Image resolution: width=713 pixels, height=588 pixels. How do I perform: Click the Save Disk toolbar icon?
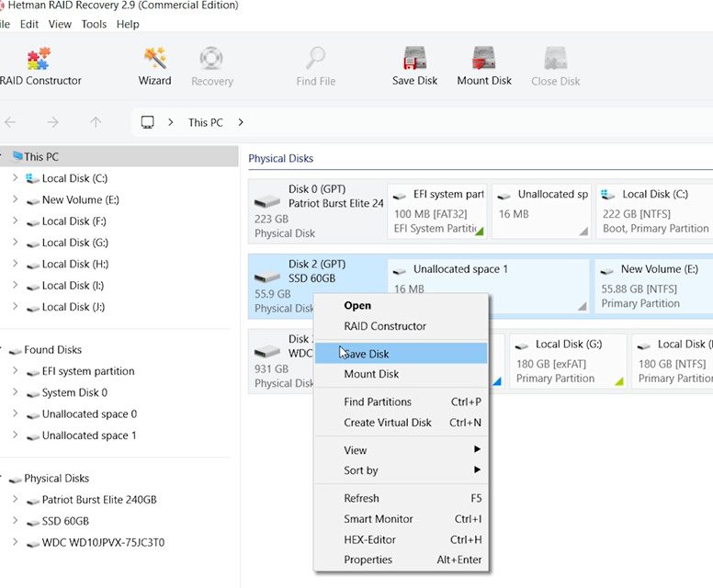pyautogui.click(x=414, y=59)
